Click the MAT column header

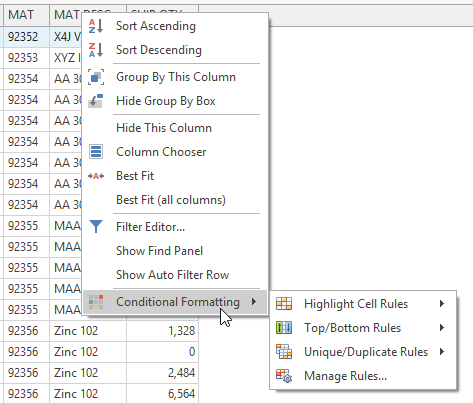[x=26, y=15]
